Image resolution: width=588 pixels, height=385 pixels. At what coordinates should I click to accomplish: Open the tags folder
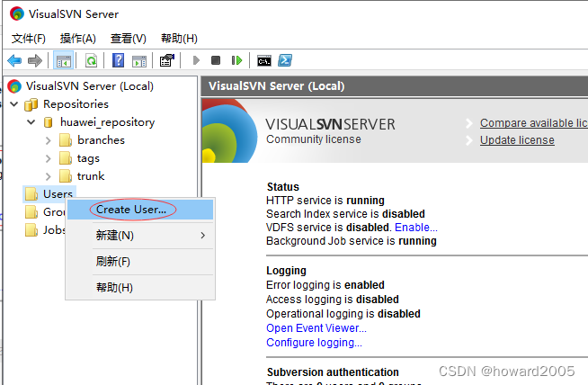coord(88,158)
